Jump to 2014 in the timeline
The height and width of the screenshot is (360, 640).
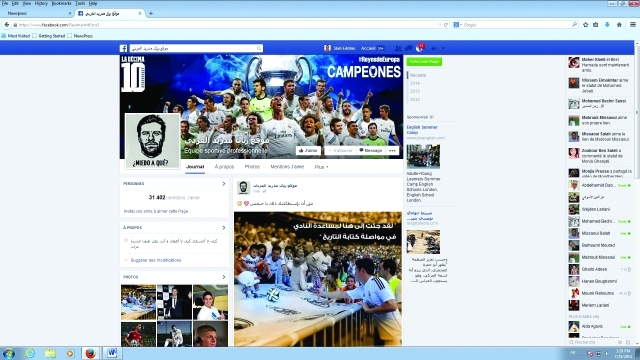coord(415,83)
